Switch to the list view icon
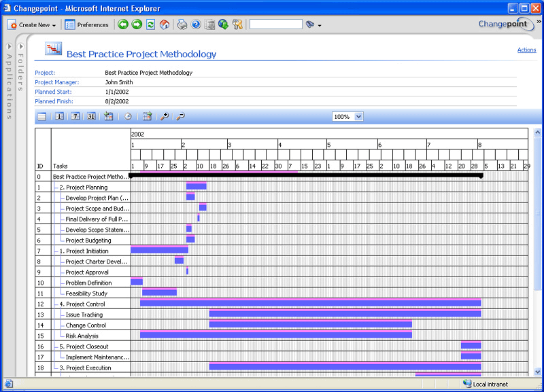The width and height of the screenshot is (544, 392). click(42, 116)
